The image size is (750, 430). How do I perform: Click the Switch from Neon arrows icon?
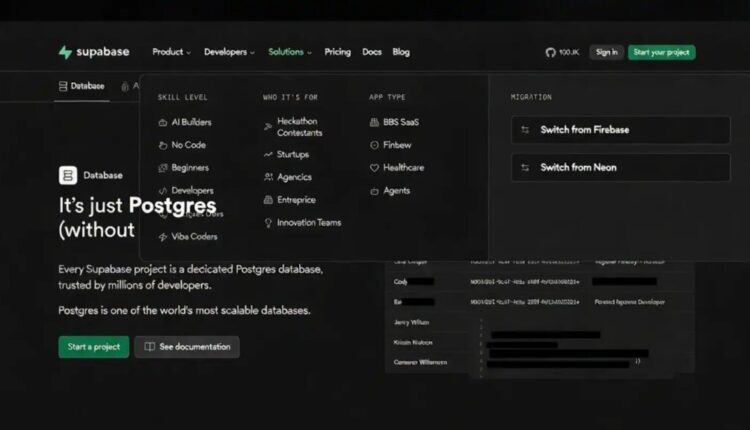(x=526, y=167)
